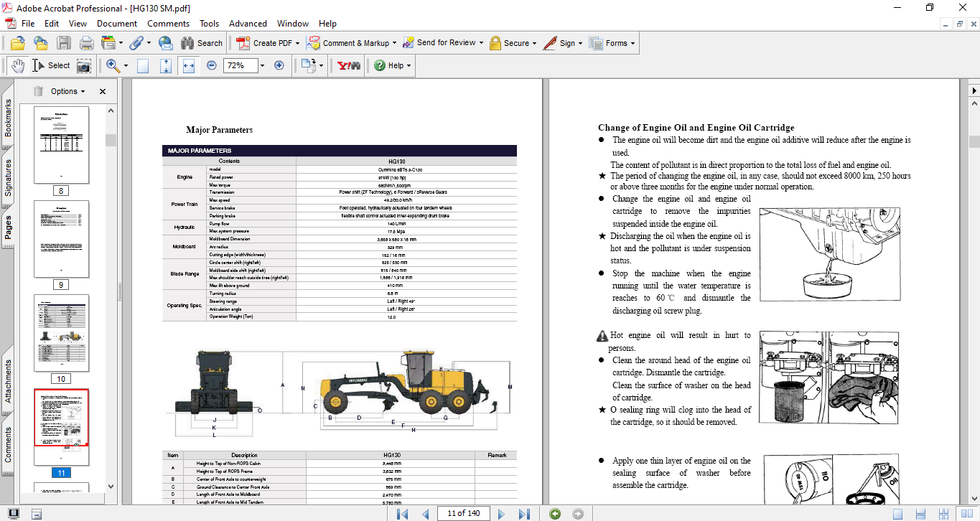Viewport: 980px width, 521px height.
Task: Select the Hand tool
Action: pyautogui.click(x=17, y=65)
